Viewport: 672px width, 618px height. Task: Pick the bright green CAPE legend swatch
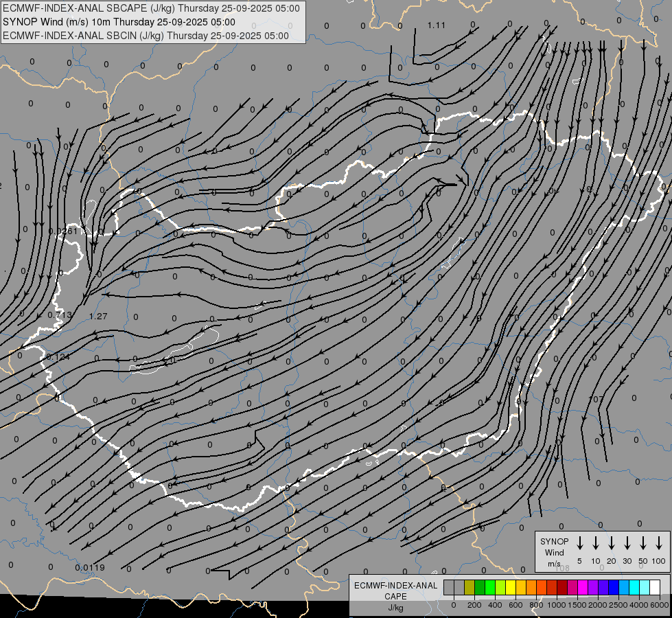[x=490, y=587]
